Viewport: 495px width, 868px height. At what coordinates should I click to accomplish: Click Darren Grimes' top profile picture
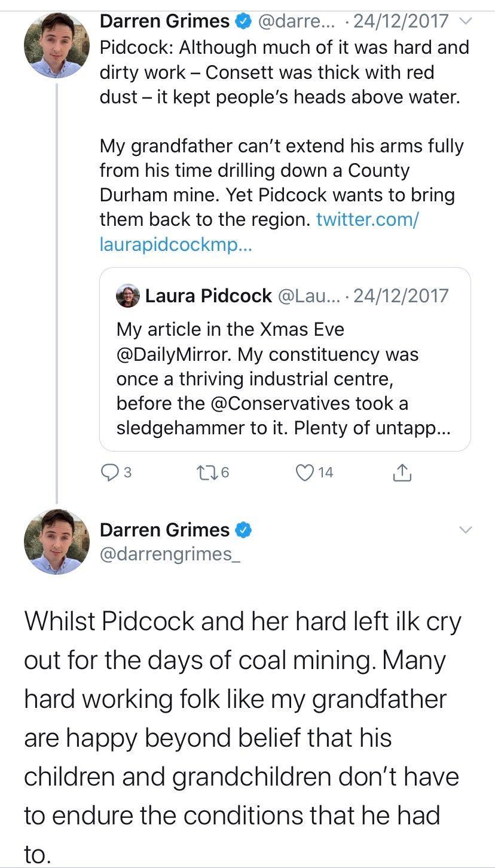click(56, 45)
